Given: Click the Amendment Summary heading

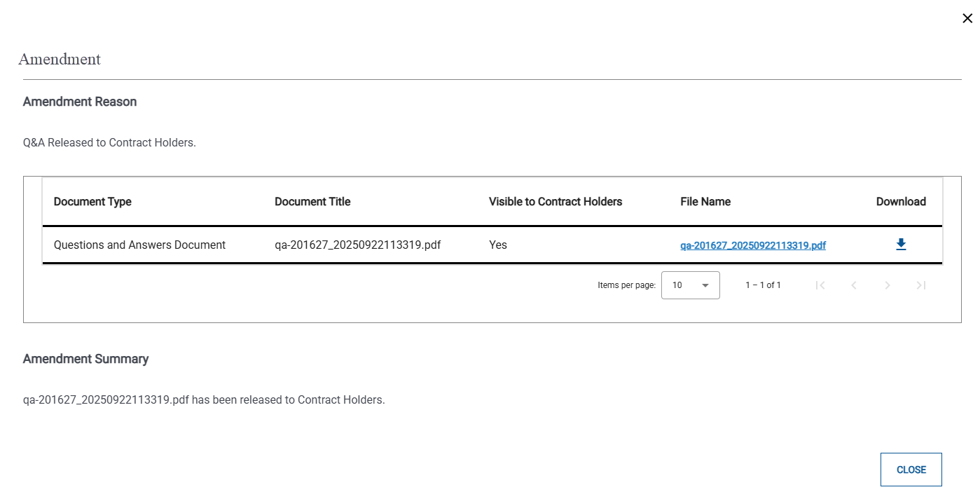Looking at the screenshot, I should coord(85,358).
